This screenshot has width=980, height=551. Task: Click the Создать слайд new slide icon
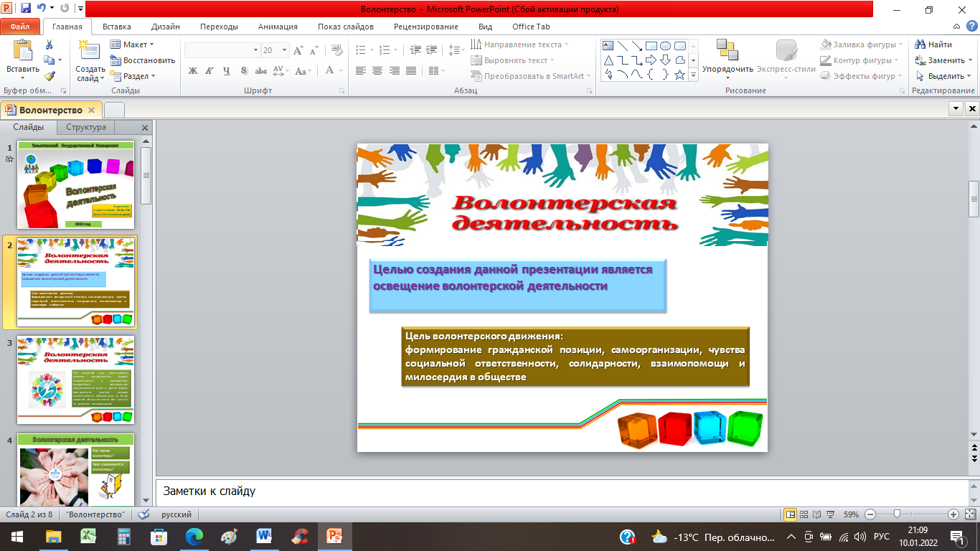point(90,50)
